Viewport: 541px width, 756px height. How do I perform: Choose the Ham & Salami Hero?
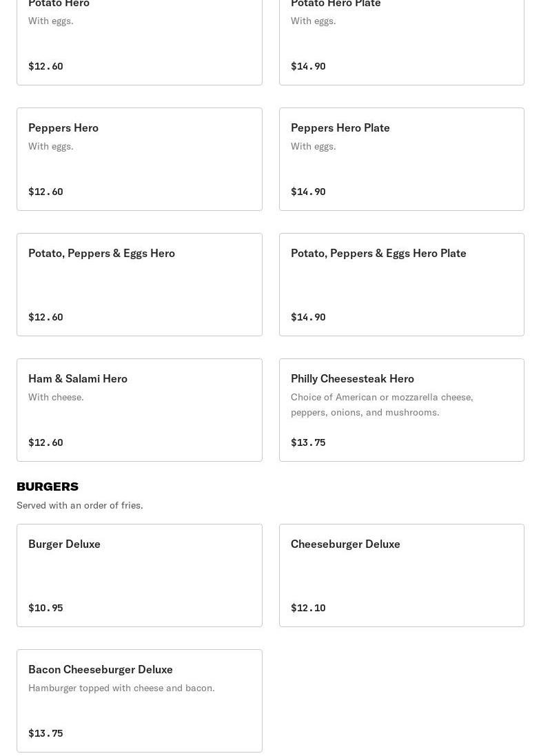[139, 410]
